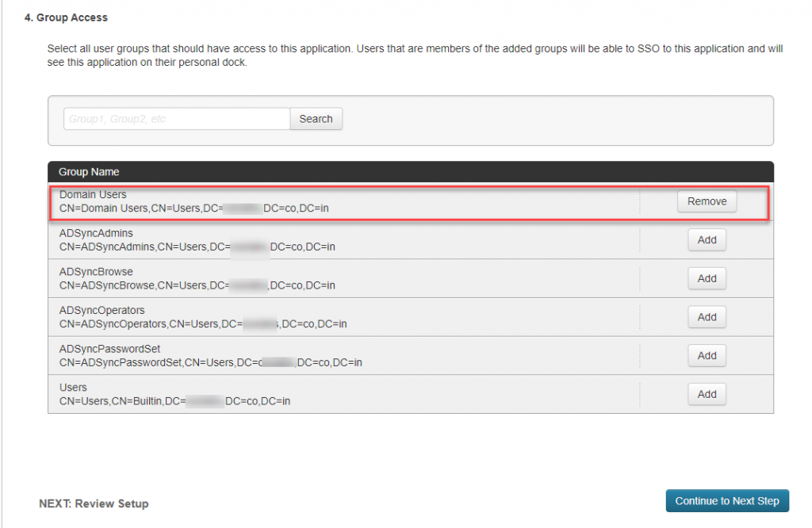
Task: Select the ADSyncAdmins group name
Action: (96, 233)
